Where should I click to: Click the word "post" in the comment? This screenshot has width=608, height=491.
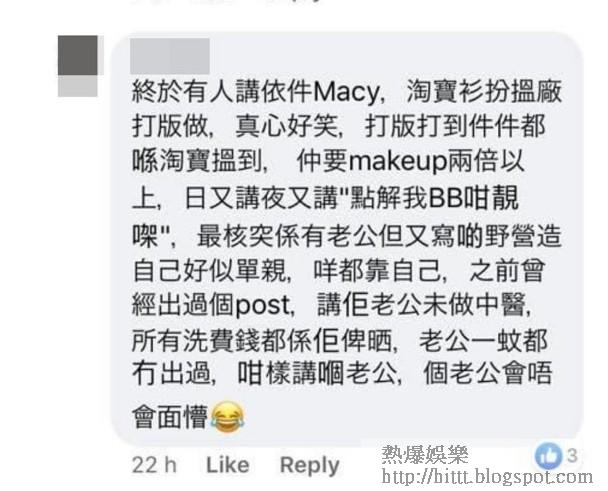(x=262, y=306)
